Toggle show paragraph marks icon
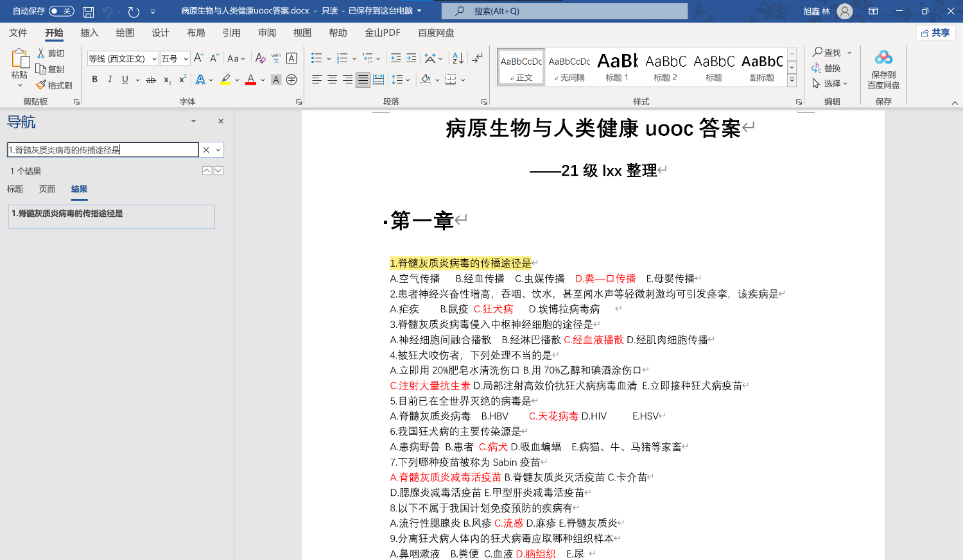 [477, 58]
